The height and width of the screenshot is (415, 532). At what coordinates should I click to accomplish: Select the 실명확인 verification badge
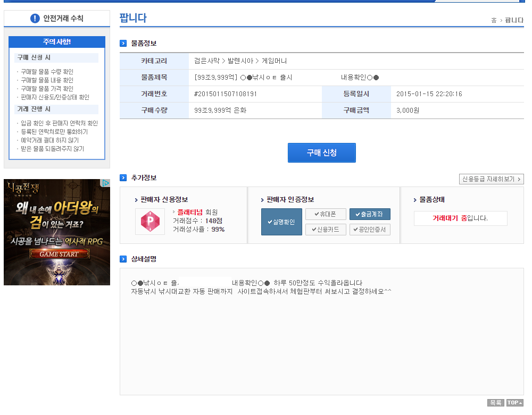281,222
